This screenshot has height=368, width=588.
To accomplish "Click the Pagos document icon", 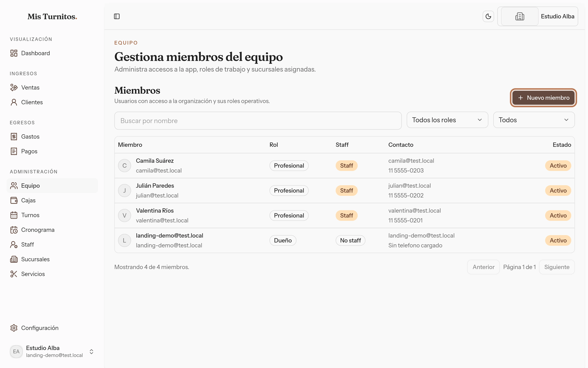I will tap(14, 151).
